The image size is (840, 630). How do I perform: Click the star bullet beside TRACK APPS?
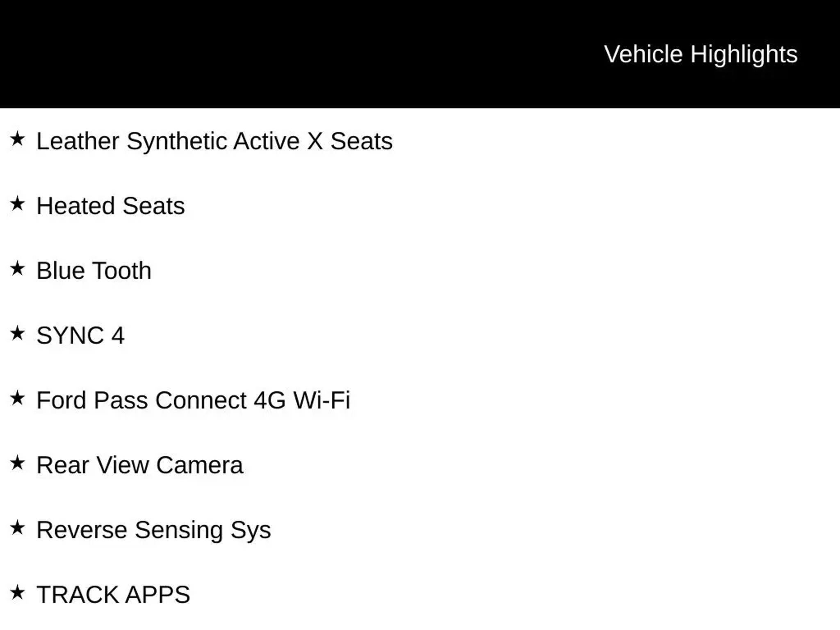[x=17, y=593]
